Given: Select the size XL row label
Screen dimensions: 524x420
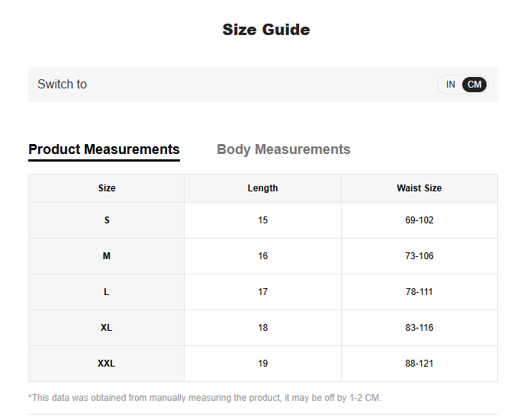Looking at the screenshot, I should point(107,328).
